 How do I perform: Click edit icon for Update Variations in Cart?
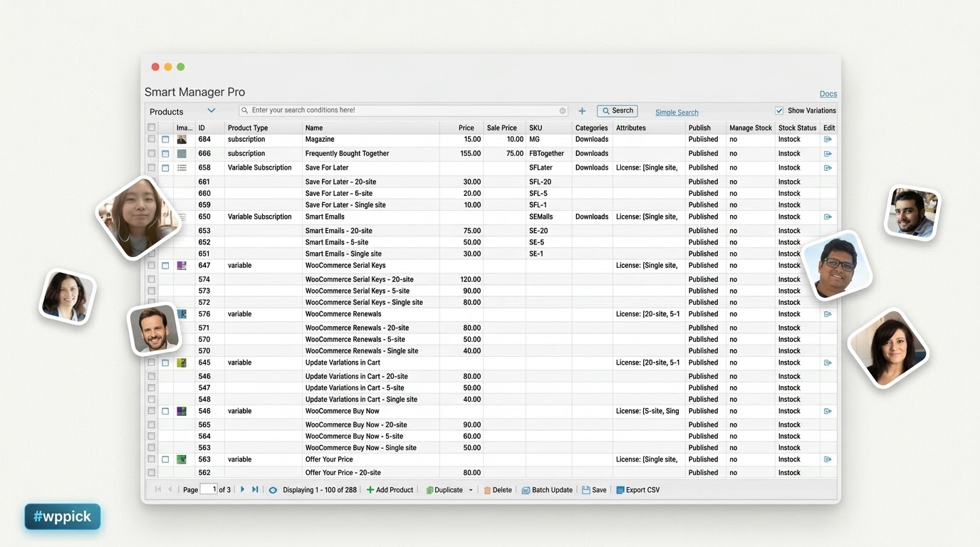pos(828,363)
